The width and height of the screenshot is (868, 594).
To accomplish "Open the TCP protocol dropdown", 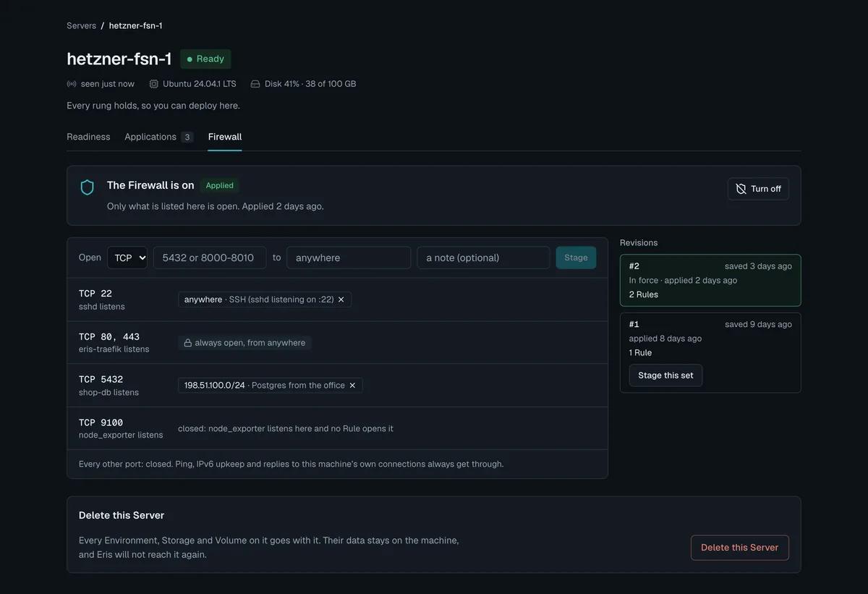I will point(127,258).
